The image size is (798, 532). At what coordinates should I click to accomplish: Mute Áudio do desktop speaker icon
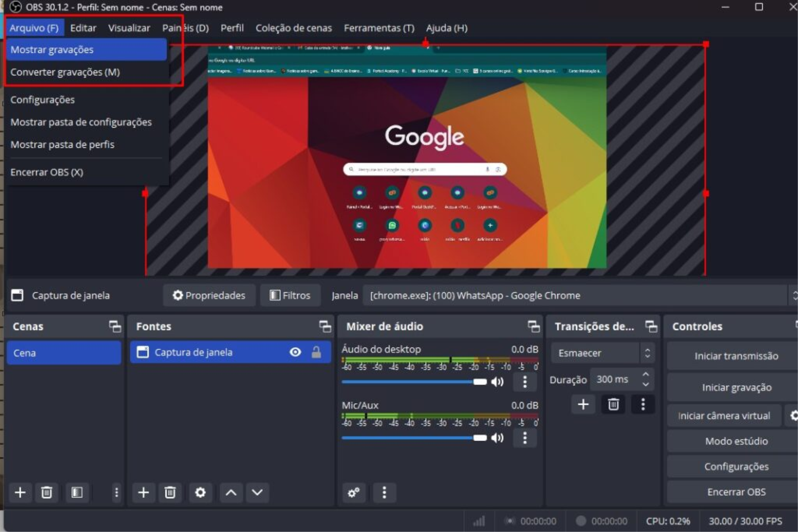[x=497, y=382]
